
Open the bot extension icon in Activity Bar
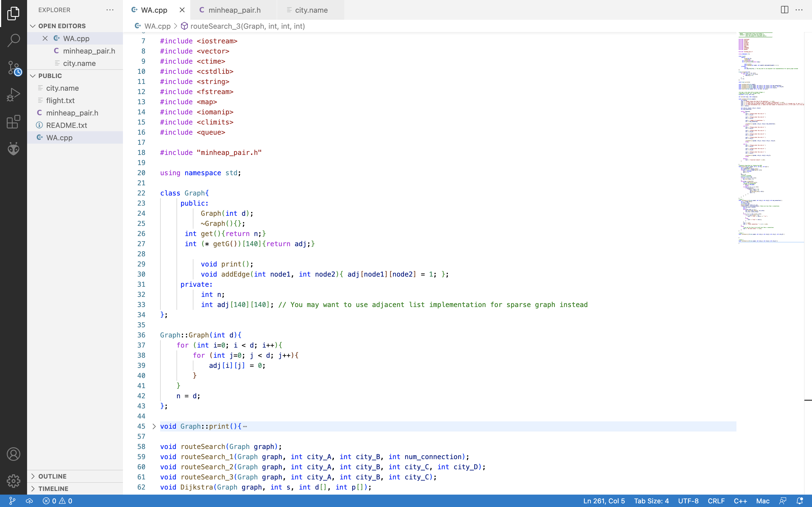pyautogui.click(x=14, y=148)
